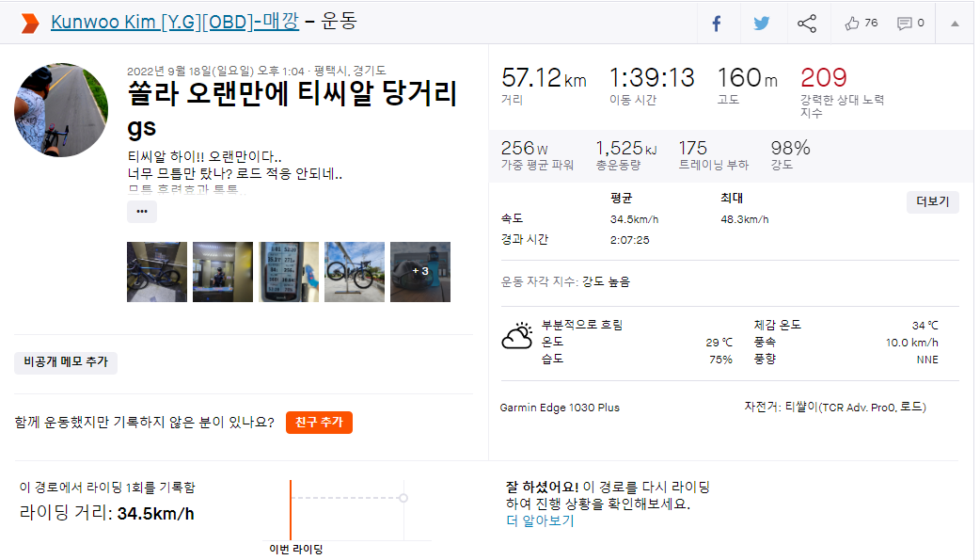Open the share options icon
Image resolution: width=980 pixels, height=560 pixels.
pos(807,24)
